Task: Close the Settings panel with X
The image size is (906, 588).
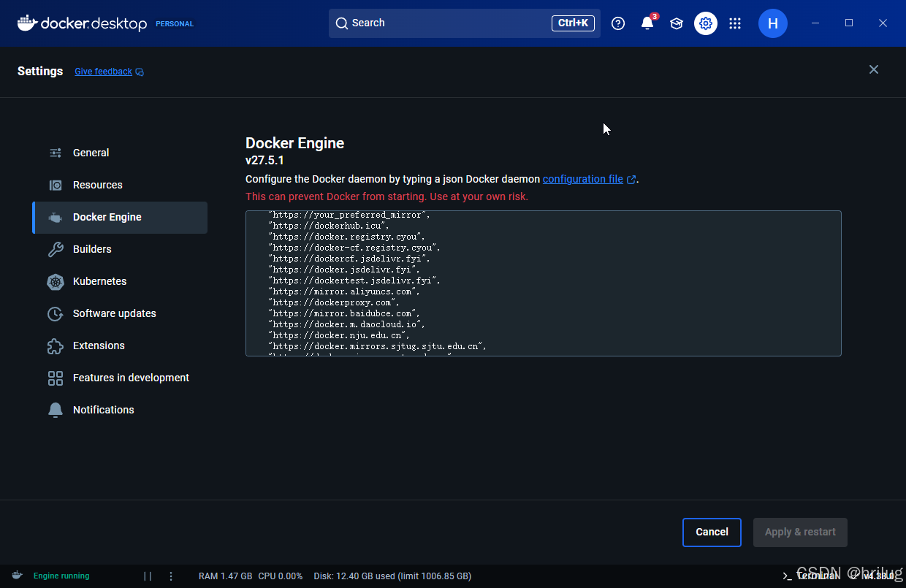Action: [x=874, y=69]
